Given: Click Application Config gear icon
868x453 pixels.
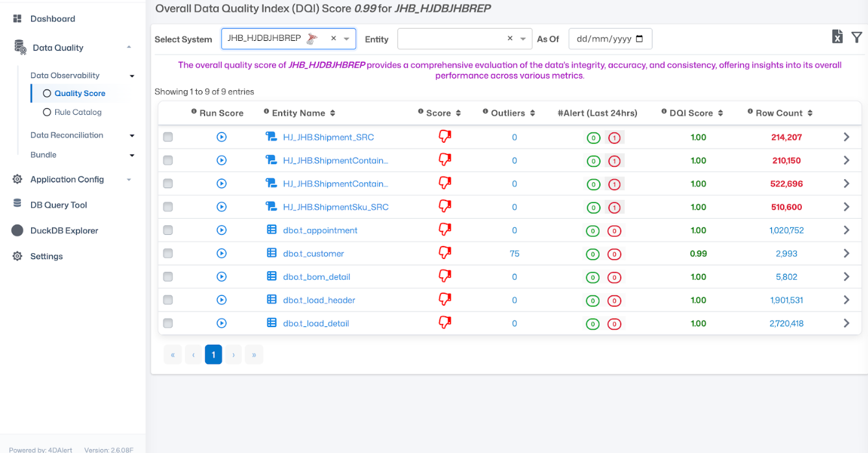Looking at the screenshot, I should (18, 179).
